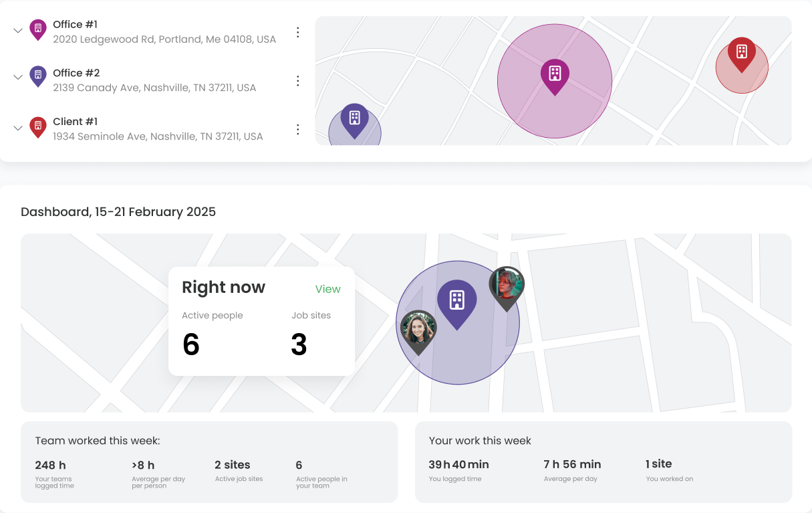
Task: Click the magenta Office #1 list pin icon
Action: pyautogui.click(x=38, y=29)
